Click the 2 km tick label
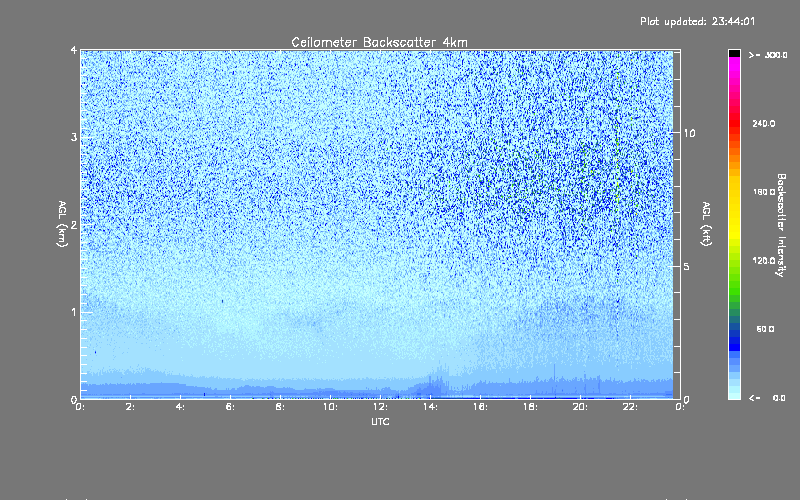Viewport: 800px width, 500px height. click(x=74, y=224)
